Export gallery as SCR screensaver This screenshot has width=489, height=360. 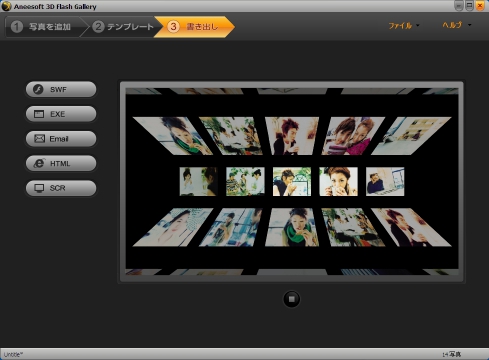point(61,188)
